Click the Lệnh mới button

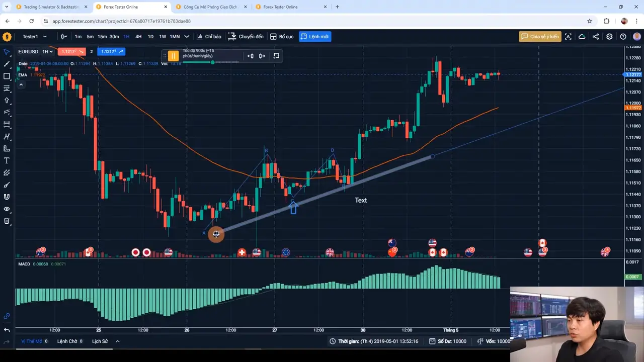tap(314, 36)
